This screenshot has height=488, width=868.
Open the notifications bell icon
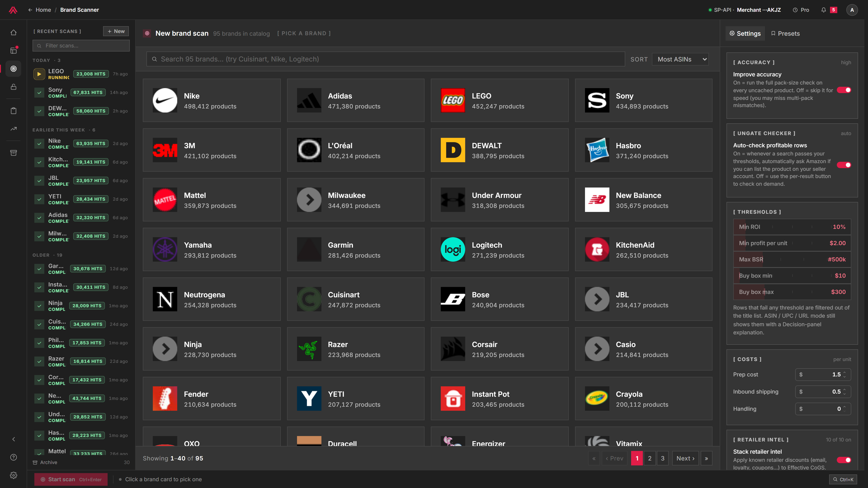tap(823, 10)
